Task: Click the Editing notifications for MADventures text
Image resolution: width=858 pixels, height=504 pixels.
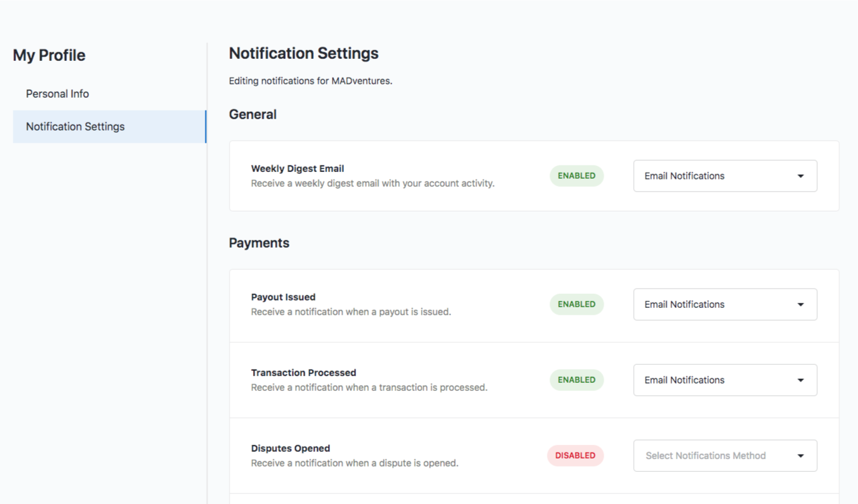Action: (x=311, y=81)
